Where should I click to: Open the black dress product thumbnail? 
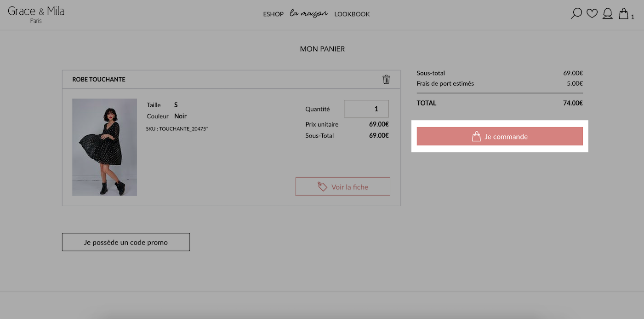pos(104,147)
